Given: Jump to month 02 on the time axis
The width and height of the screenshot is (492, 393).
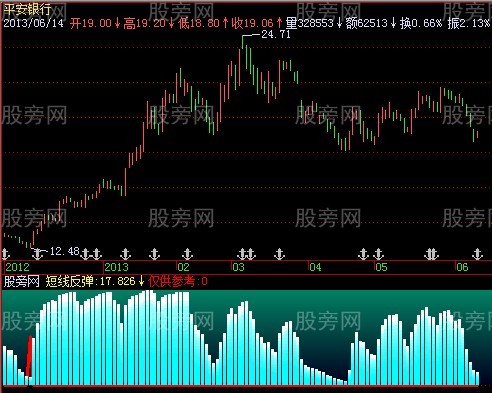Looking at the screenshot, I should (183, 267).
